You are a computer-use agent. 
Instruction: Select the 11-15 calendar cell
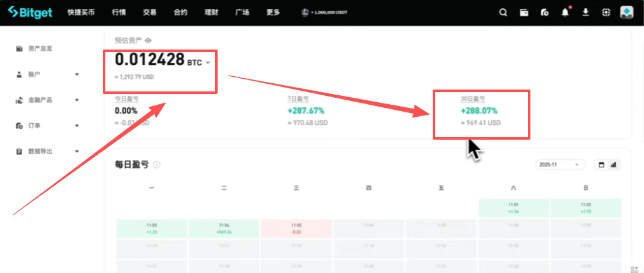coord(513,249)
